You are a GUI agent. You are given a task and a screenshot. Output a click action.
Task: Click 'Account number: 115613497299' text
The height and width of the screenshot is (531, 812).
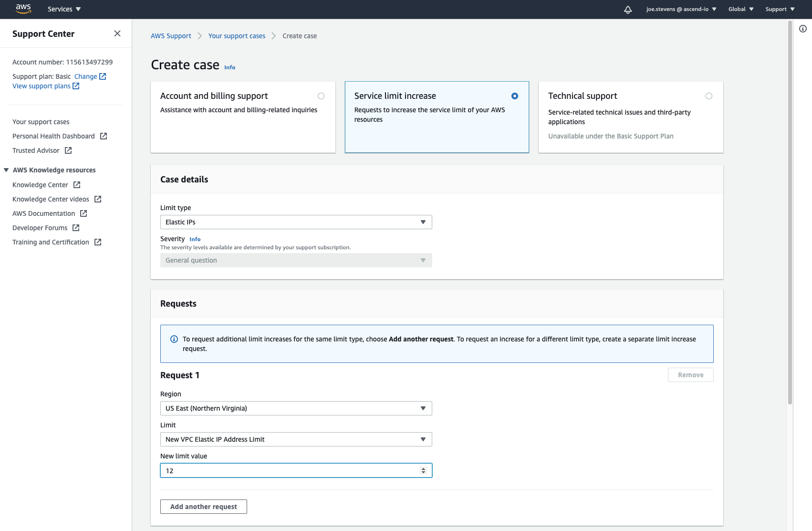(62, 62)
